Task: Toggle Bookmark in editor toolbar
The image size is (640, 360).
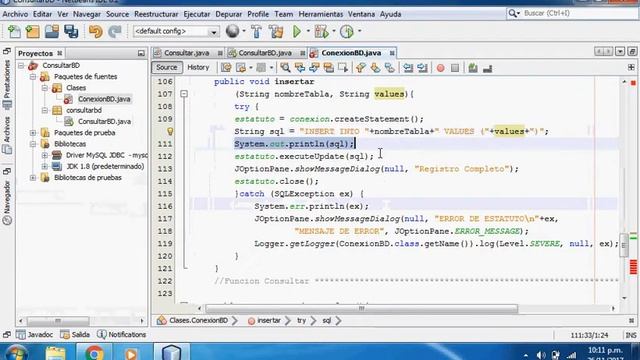Action: [390, 68]
